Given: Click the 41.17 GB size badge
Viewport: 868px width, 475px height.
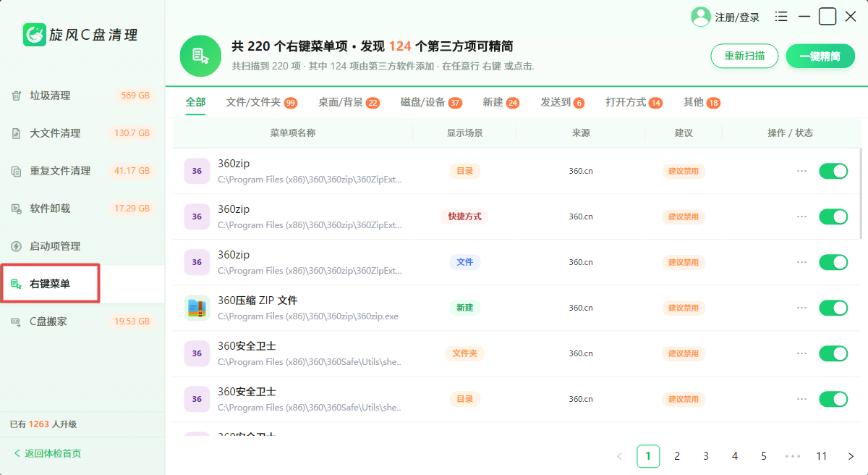Looking at the screenshot, I should pos(132,171).
